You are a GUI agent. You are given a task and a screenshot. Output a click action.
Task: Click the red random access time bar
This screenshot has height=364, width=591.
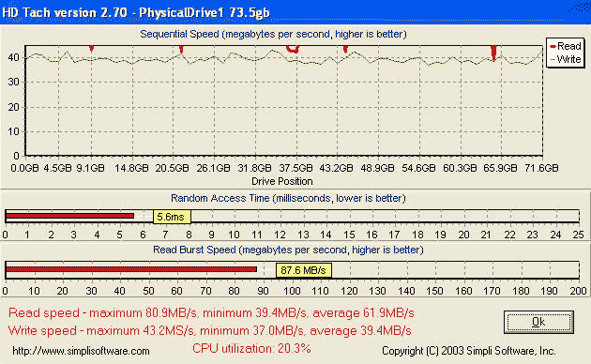tap(69, 216)
